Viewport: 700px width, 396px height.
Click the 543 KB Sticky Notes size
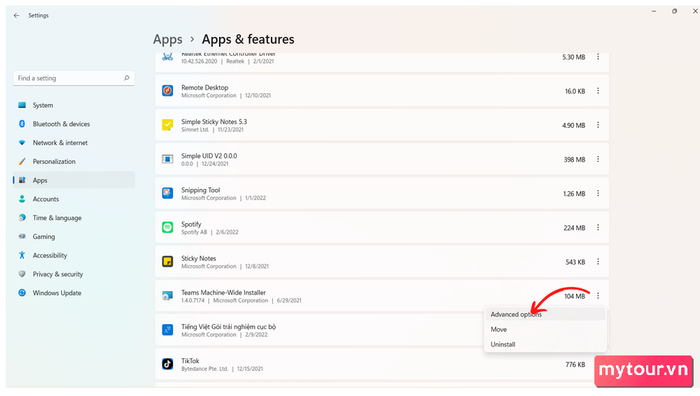click(x=575, y=262)
